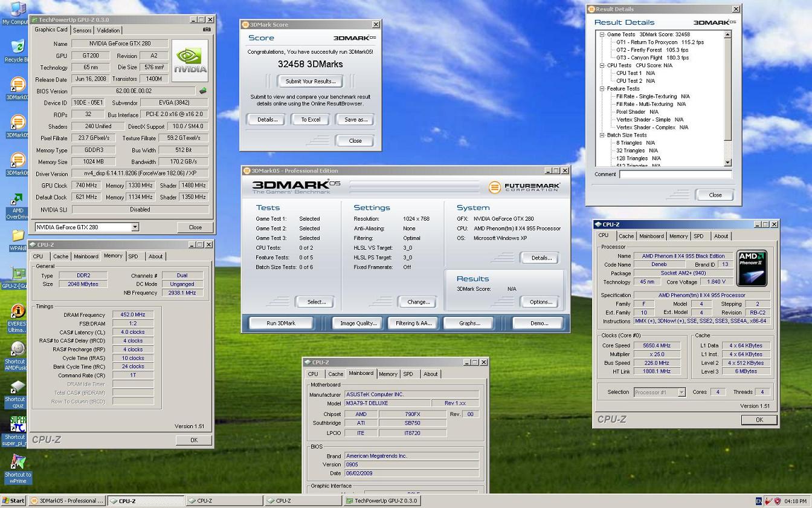Select TechPowerUp GPU-Z taskbar button
The width and height of the screenshot is (812, 508).
click(382, 501)
